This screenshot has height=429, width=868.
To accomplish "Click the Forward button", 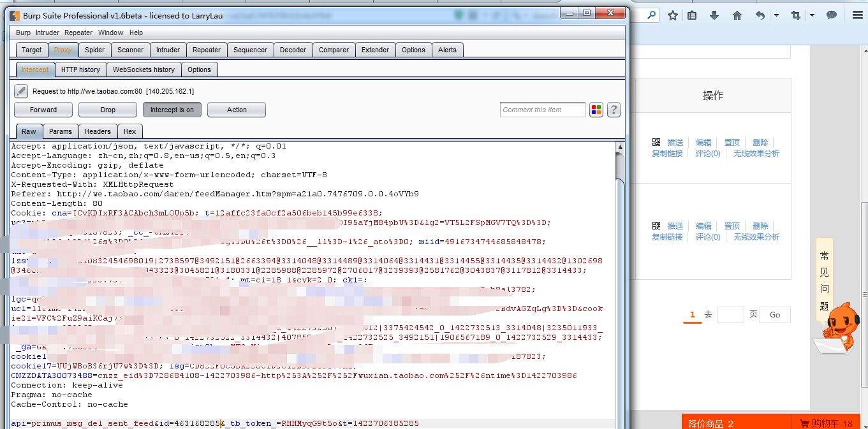I will pos(43,110).
